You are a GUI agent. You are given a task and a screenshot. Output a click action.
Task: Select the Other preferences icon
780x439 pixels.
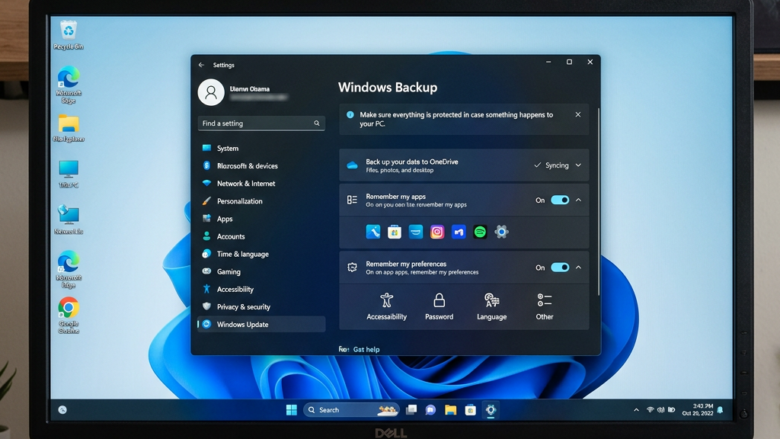click(544, 300)
